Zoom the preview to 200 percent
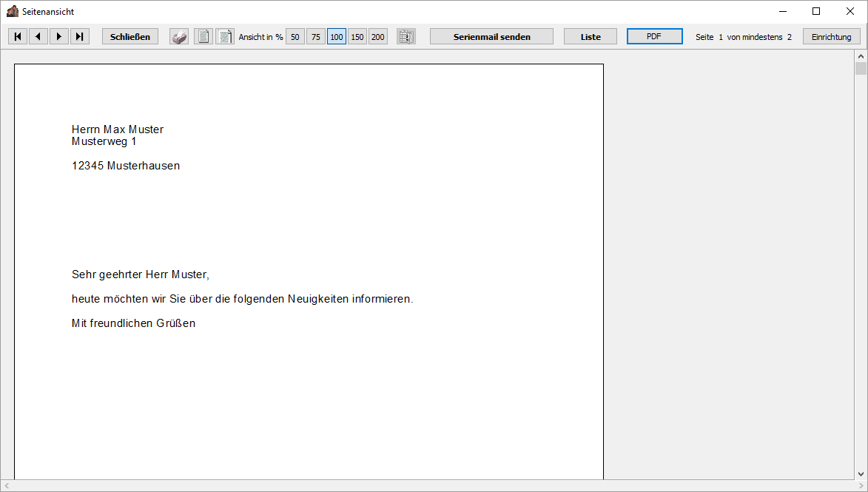Image resolution: width=868 pixels, height=492 pixels. (x=378, y=36)
